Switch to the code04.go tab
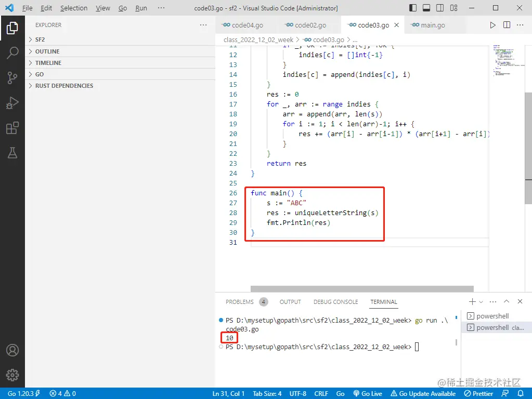 tap(246, 25)
